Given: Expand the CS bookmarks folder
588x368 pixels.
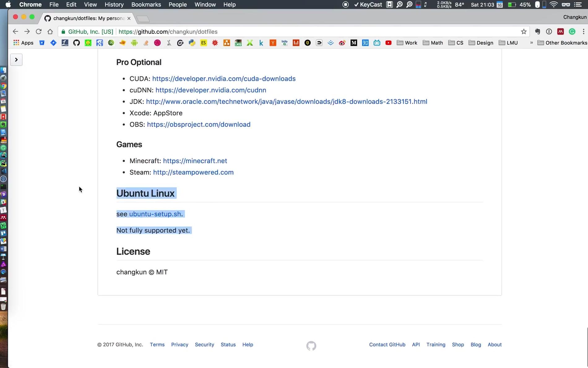Looking at the screenshot, I should tap(456, 43).
